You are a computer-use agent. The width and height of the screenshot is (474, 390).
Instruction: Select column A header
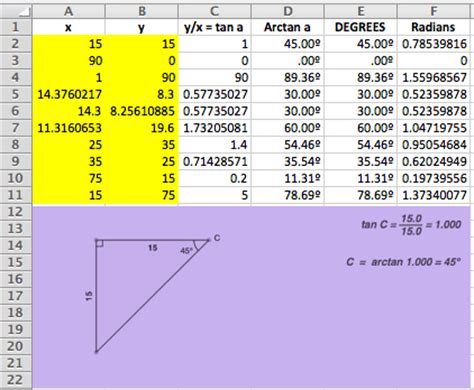69,11
